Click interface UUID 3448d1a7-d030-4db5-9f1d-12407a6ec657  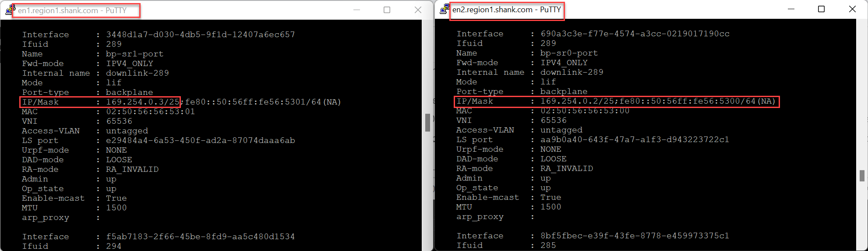tap(201, 35)
